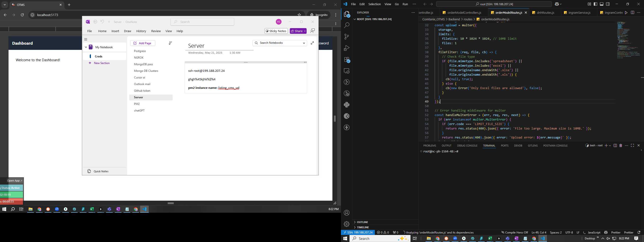Click OneNote Back arrow icon

point(95,22)
